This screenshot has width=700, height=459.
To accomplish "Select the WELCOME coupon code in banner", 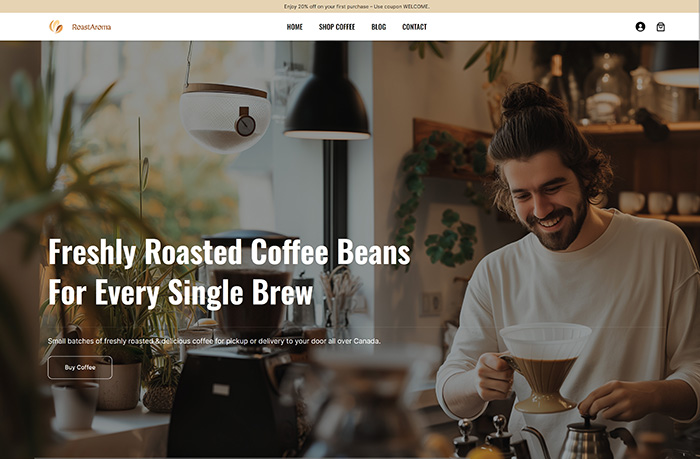I will pyautogui.click(x=416, y=7).
